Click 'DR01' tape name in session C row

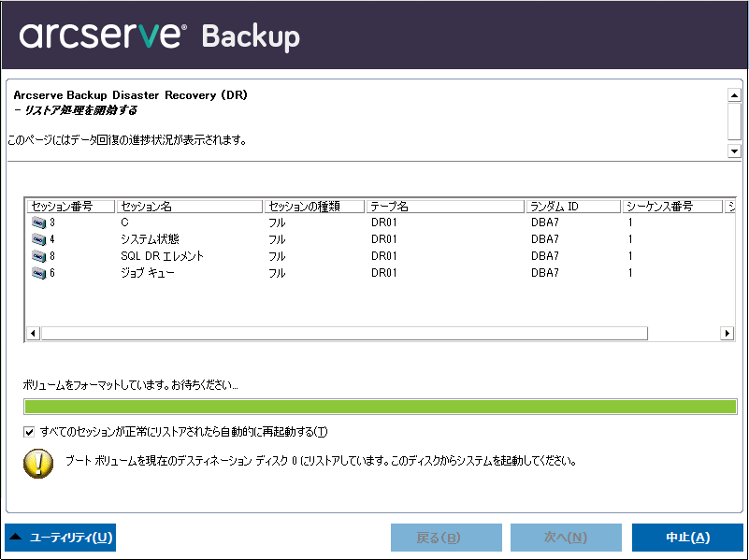point(384,223)
